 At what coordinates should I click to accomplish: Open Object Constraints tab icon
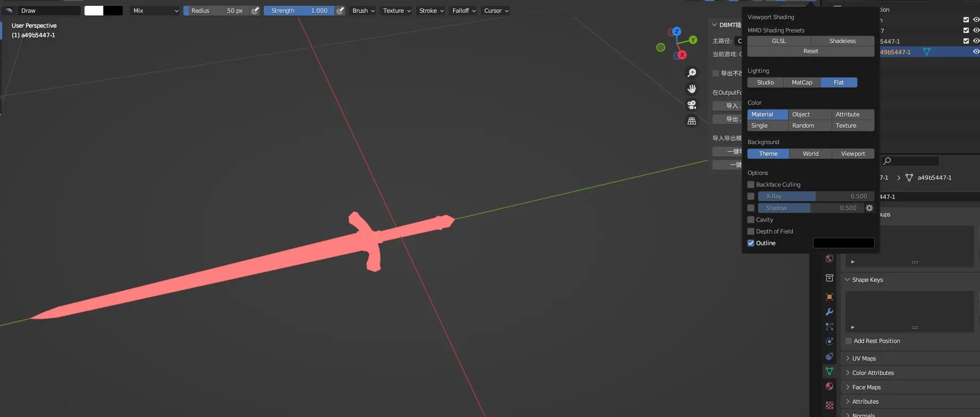[830, 356]
